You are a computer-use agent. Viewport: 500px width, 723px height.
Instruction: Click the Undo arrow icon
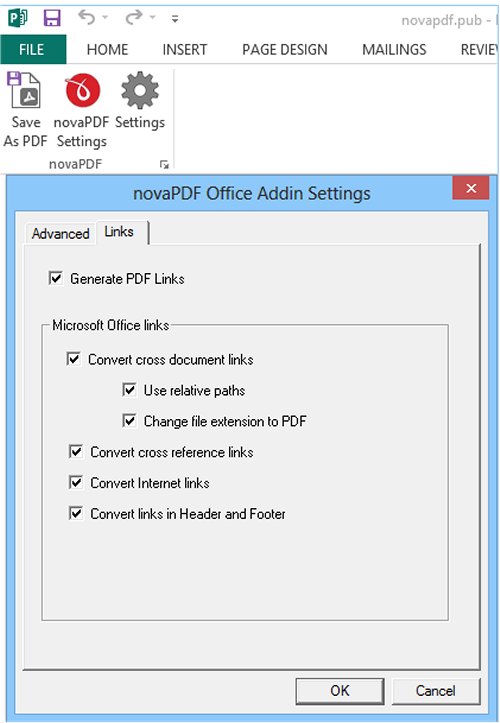[x=87, y=18]
